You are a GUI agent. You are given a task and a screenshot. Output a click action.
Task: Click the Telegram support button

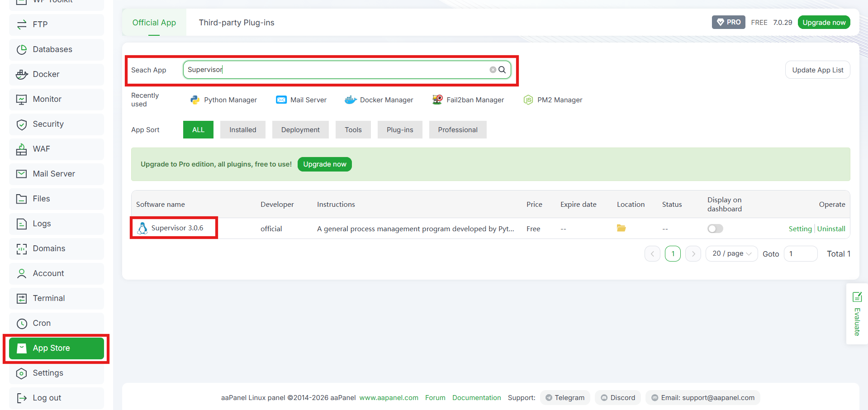(x=565, y=398)
